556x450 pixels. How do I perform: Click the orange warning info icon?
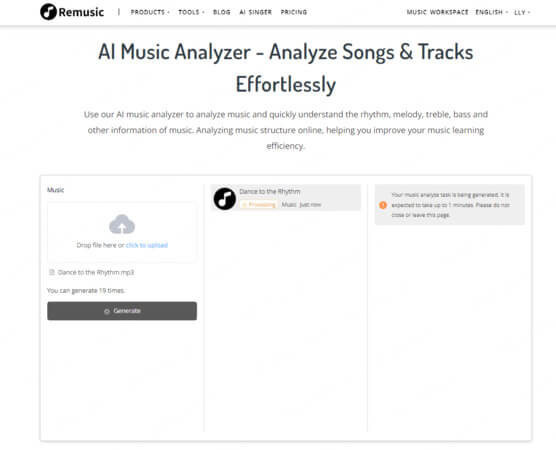tap(383, 205)
